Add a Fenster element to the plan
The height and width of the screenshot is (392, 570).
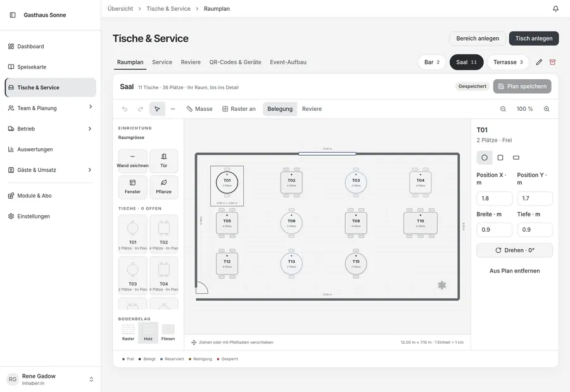[133, 187]
